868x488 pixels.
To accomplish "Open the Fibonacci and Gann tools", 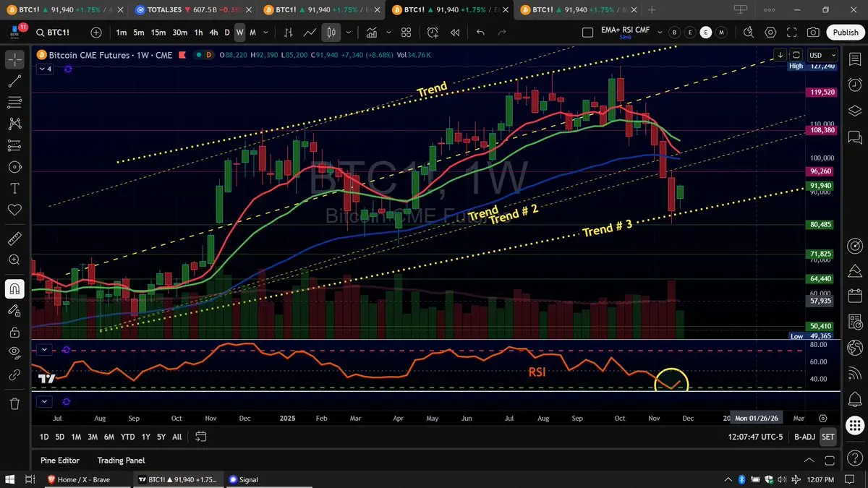I will click(x=14, y=103).
